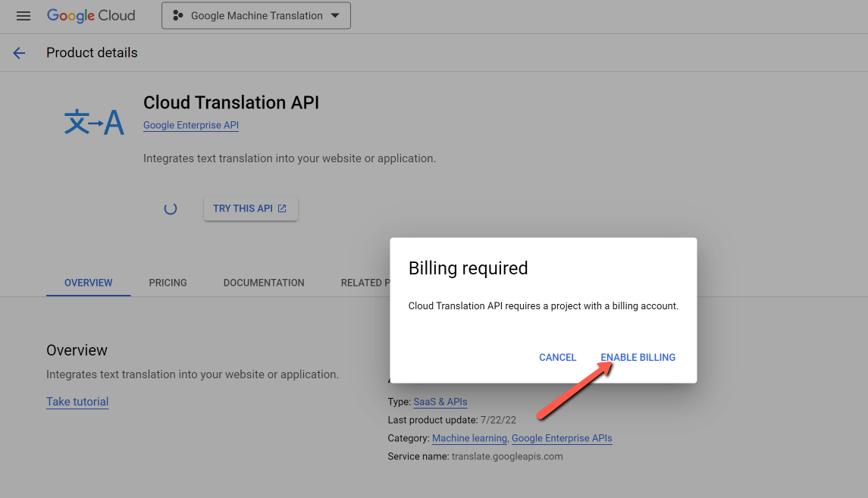Click the Last product update date 7/22/22

(498, 420)
